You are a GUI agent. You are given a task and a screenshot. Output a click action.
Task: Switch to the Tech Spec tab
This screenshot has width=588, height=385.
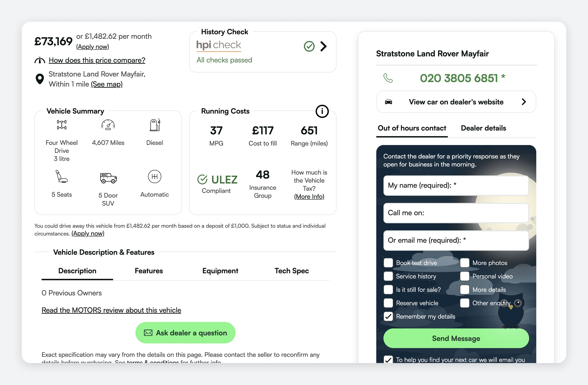point(291,271)
